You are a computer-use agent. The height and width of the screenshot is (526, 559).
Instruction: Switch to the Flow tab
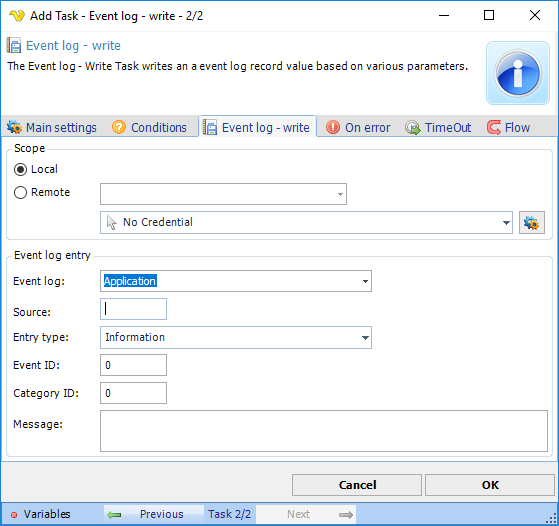(509, 127)
